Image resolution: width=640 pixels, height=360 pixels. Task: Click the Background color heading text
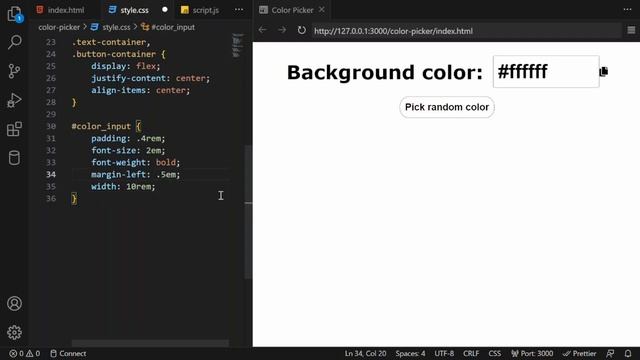pyautogui.click(x=385, y=72)
